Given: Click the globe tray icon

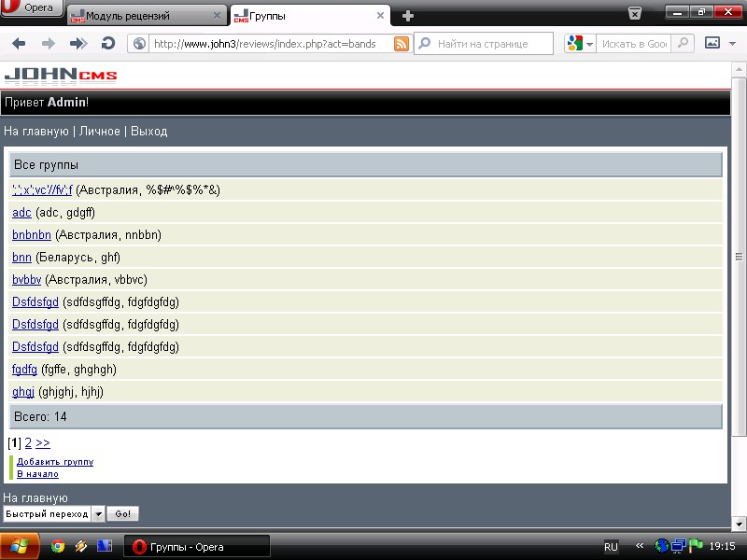Looking at the screenshot, I should click(x=662, y=546).
